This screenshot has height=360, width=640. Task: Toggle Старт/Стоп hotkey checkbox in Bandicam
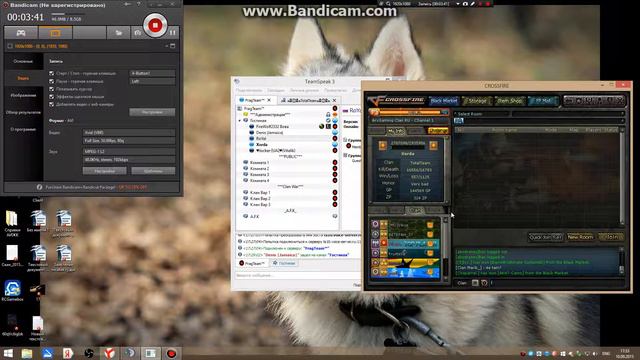click(51, 73)
